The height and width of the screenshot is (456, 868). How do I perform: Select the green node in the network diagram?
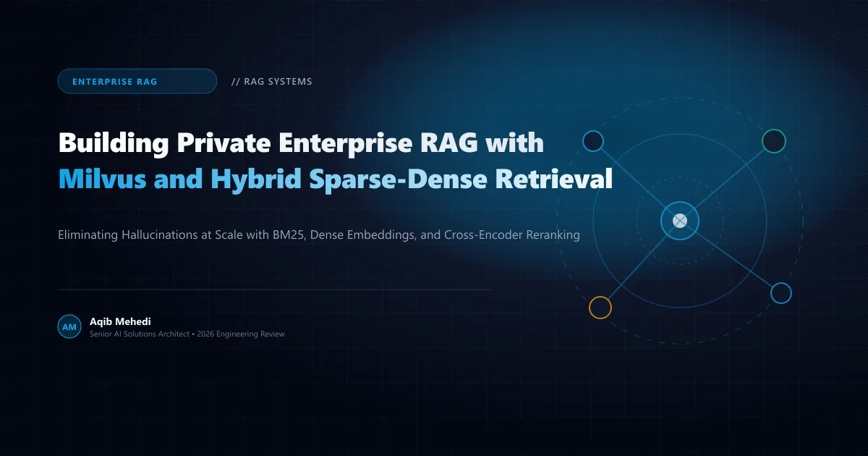coord(773,141)
